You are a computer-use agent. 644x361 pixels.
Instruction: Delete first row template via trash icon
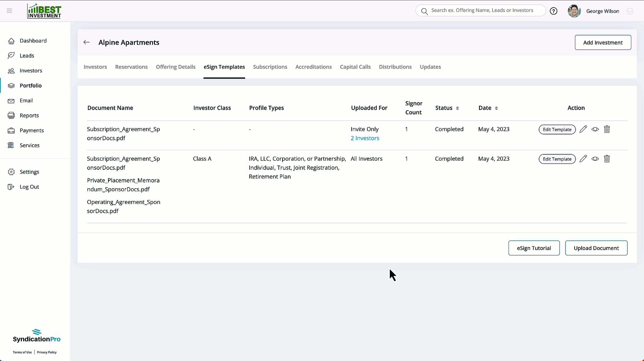click(x=607, y=129)
